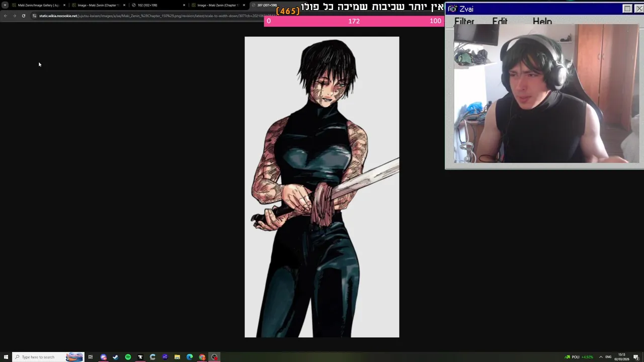Close the 102 (102×199) tab
Viewport: 644px width, 362px height.
click(184, 5)
